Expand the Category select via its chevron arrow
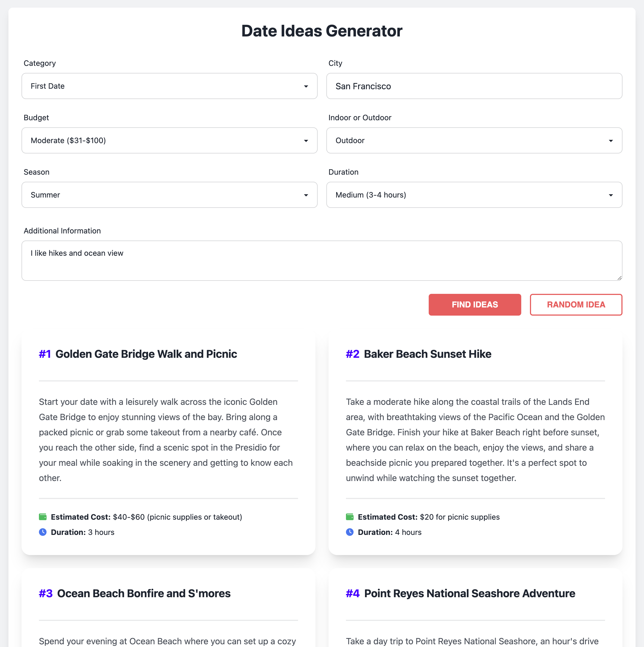Screen dimensions: 644x647 (x=306, y=86)
